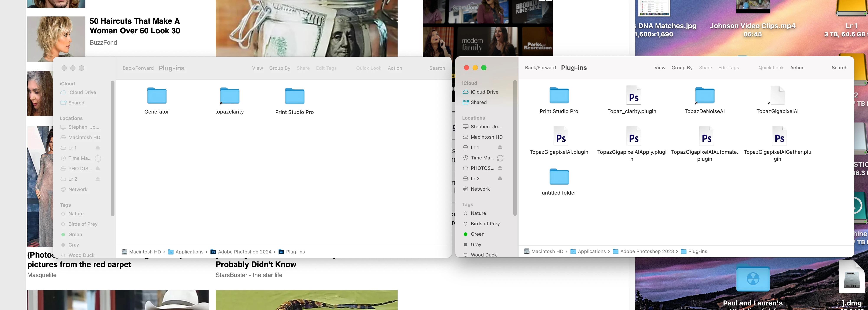Screen dimensions: 868x310
Task: Click the right window sidebar scrollbar
Action: 515,148
